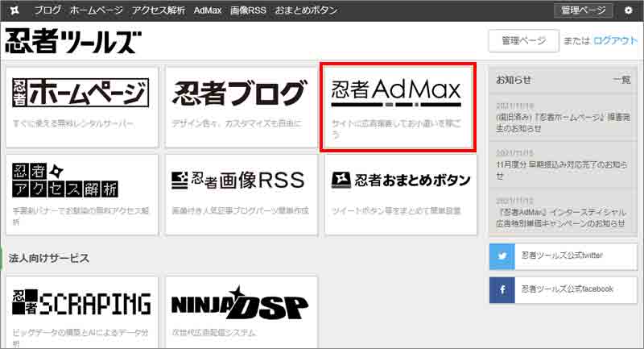Image resolution: width=644 pixels, height=349 pixels.
Task: Click text ツイートボタン等をまとめて簡単設置
Action: click(396, 211)
